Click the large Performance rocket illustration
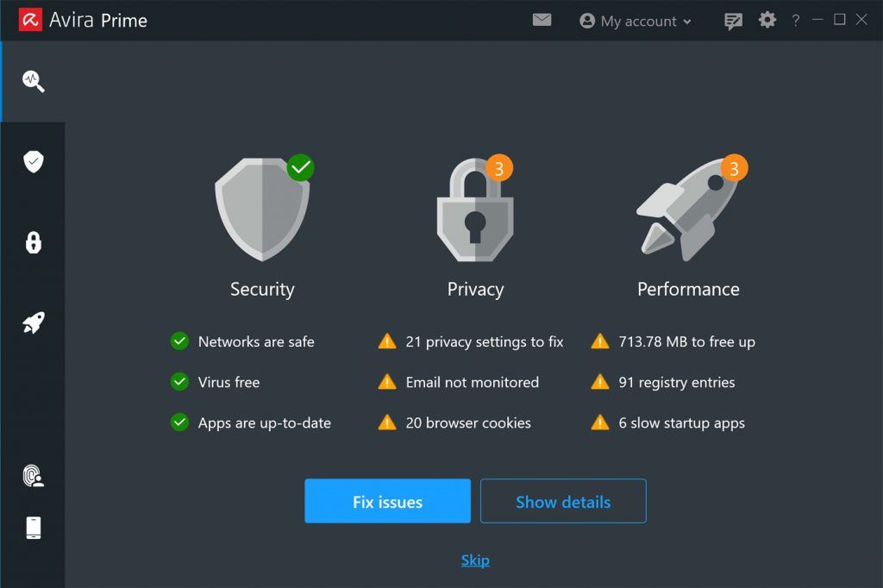 [686, 209]
